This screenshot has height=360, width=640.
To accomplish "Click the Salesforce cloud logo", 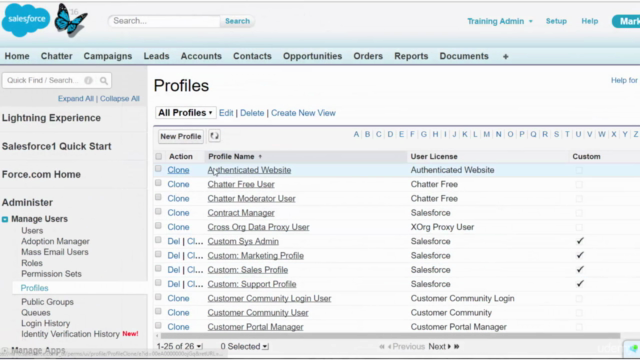I will pyautogui.click(x=26, y=19).
